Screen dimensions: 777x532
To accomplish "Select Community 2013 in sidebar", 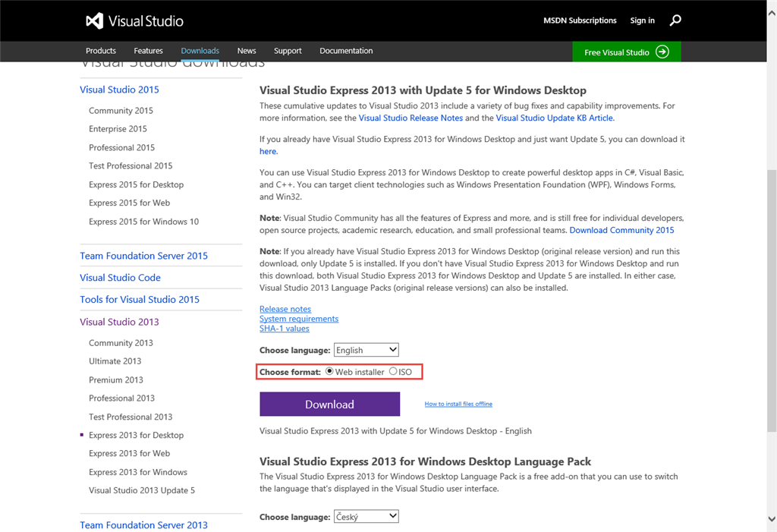I will [121, 343].
